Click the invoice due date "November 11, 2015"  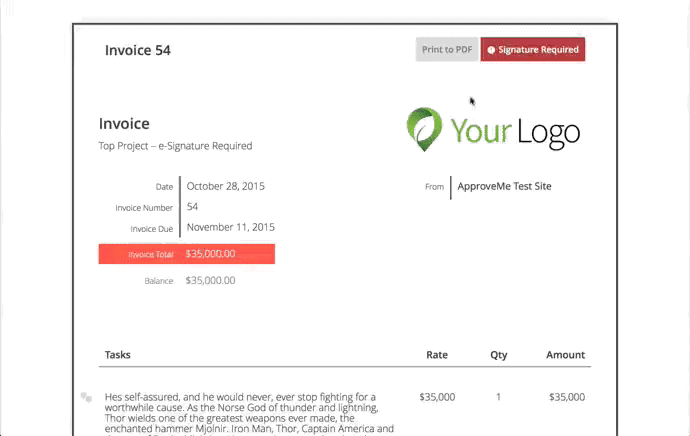[231, 227]
